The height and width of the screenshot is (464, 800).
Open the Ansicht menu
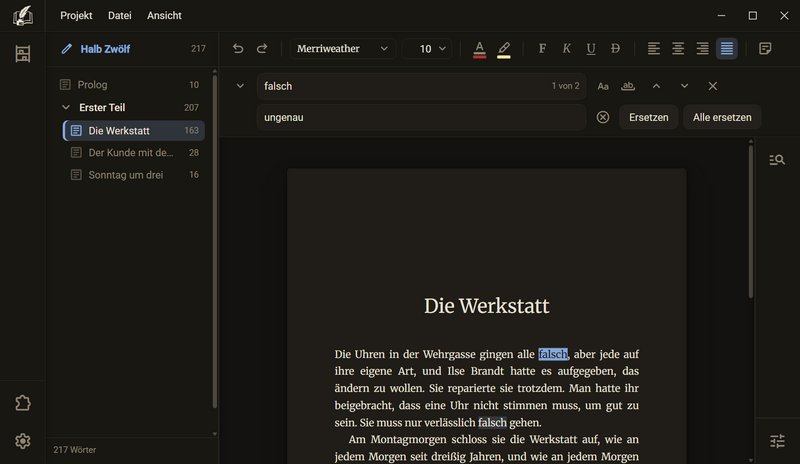point(164,15)
